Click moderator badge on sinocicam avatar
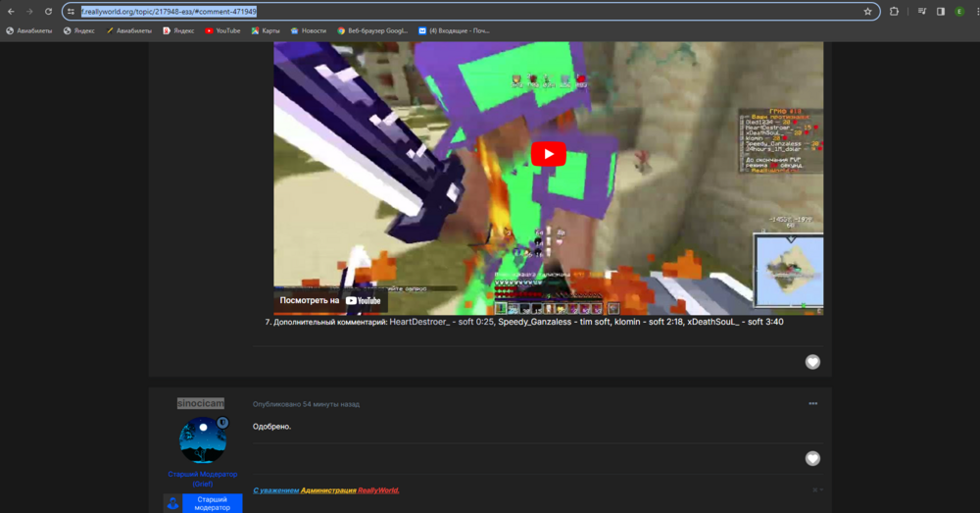Image resolution: width=980 pixels, height=513 pixels. (222, 423)
